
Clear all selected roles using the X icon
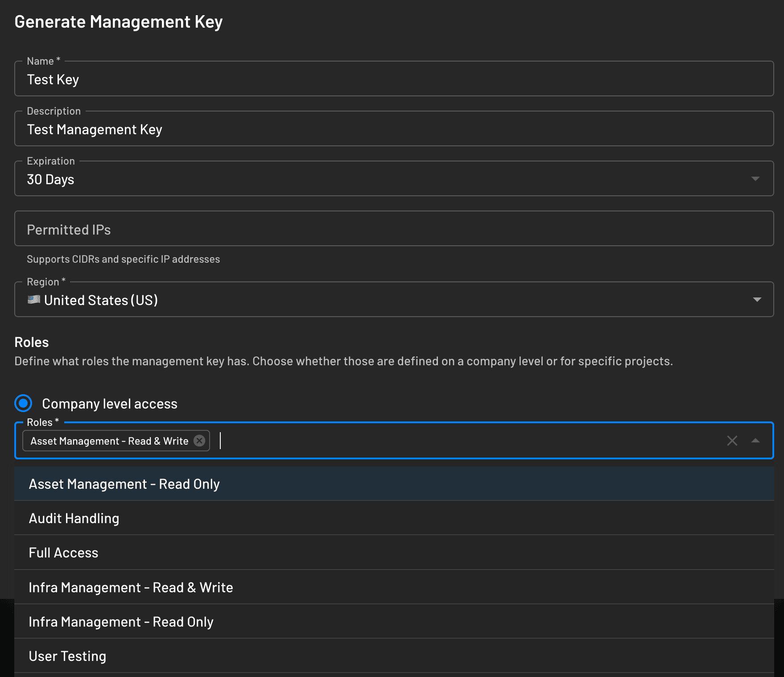point(732,441)
